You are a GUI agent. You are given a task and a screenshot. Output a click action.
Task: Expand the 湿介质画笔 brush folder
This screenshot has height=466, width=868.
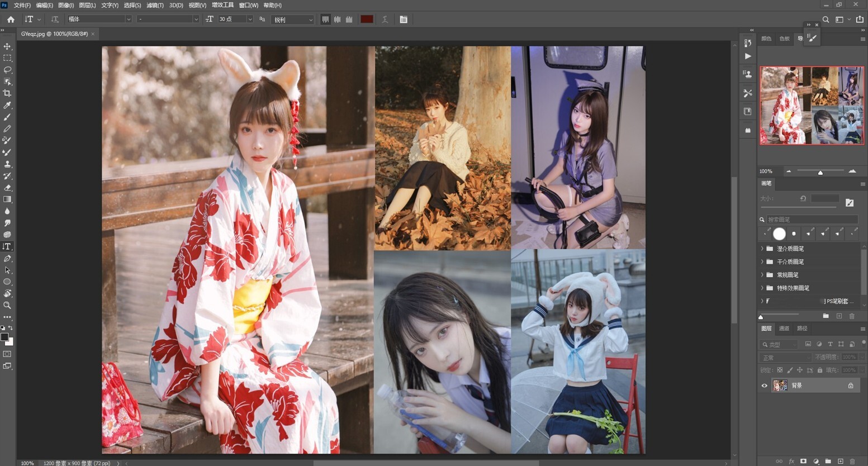click(762, 249)
